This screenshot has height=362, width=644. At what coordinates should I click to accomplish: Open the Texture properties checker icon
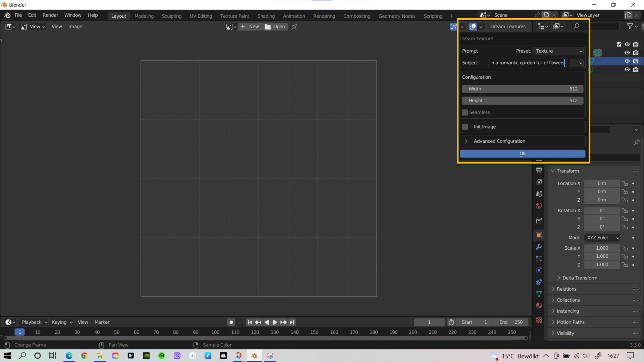(x=539, y=320)
